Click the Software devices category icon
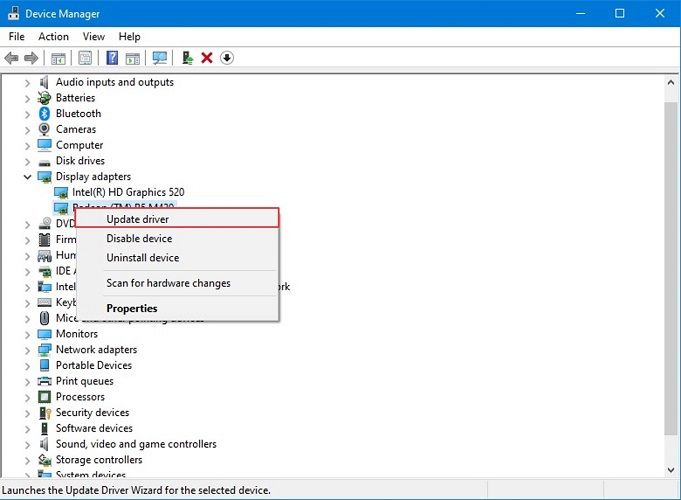This screenshot has height=500, width=681. click(44, 428)
